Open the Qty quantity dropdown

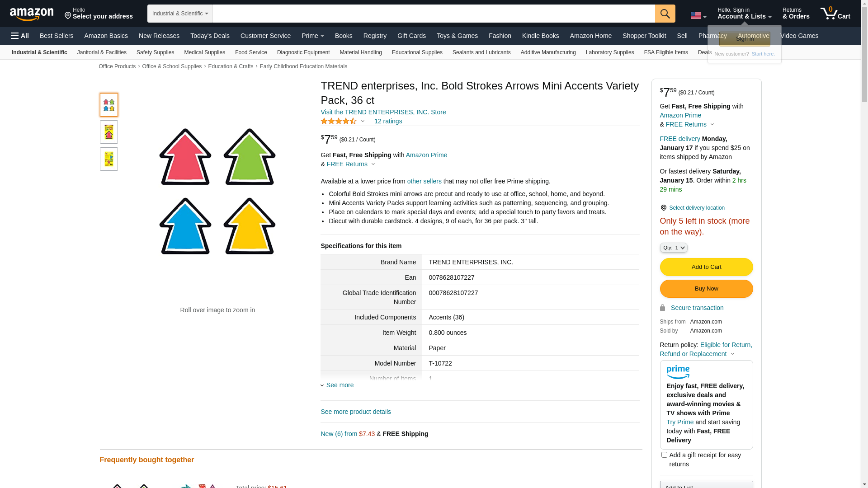(x=674, y=248)
